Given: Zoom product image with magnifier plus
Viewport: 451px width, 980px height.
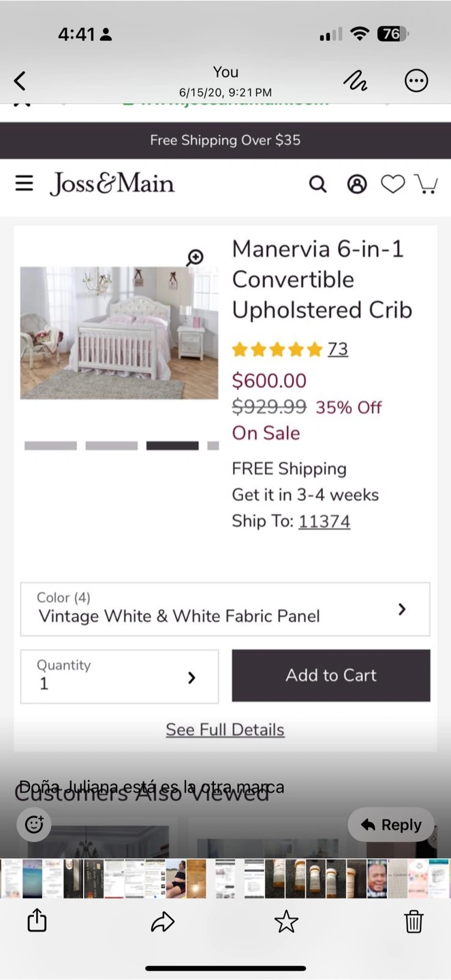Looking at the screenshot, I should coord(196,257).
